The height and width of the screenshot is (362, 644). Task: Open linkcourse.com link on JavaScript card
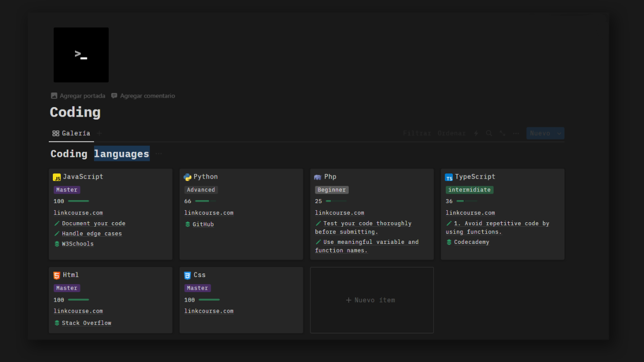pyautogui.click(x=78, y=213)
